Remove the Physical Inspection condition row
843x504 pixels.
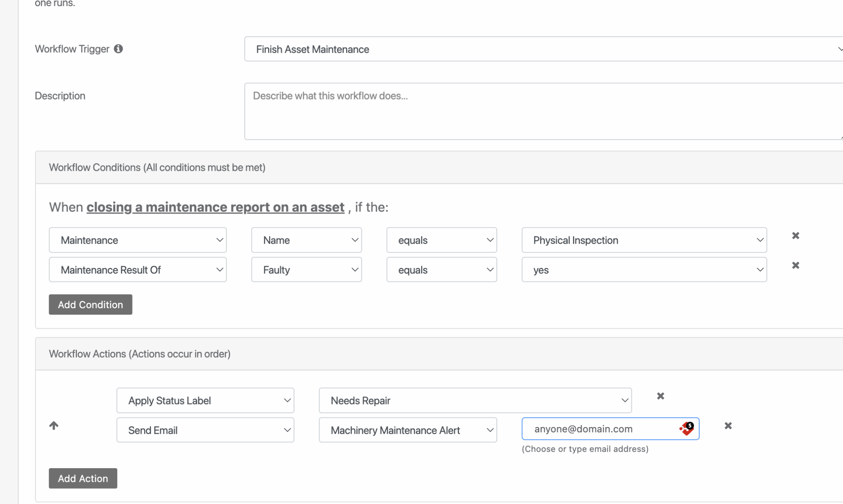[795, 236]
